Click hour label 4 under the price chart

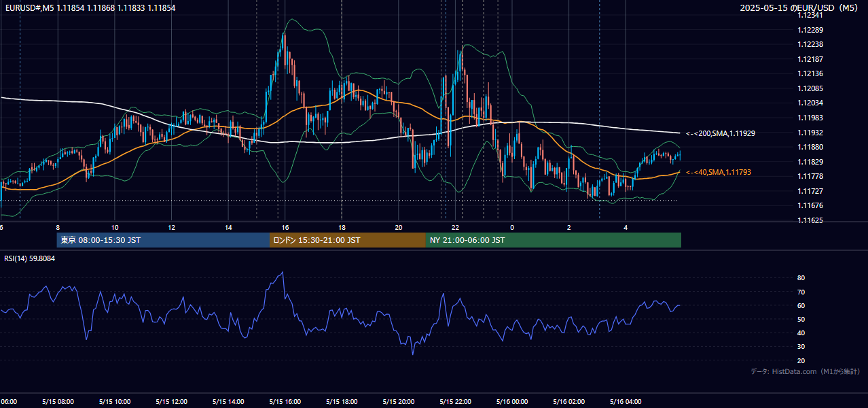[x=626, y=228]
